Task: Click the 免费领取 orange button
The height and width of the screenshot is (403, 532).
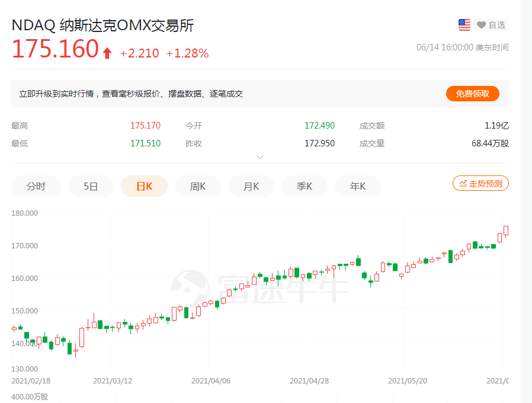Action: (472, 94)
